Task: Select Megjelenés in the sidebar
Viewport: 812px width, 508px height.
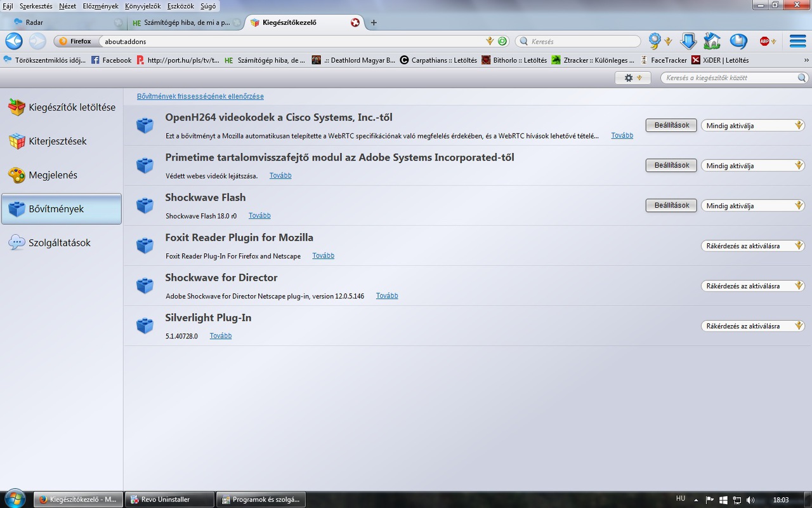Action: point(62,175)
